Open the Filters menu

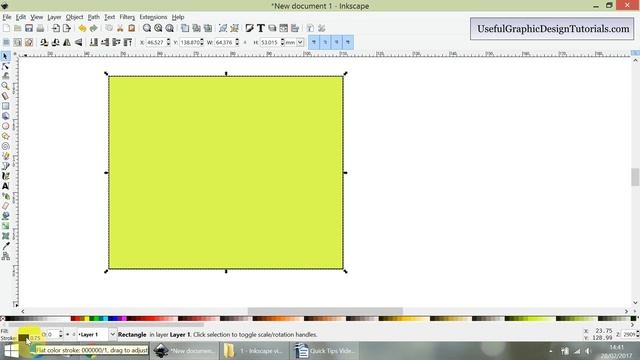pyautogui.click(x=127, y=17)
